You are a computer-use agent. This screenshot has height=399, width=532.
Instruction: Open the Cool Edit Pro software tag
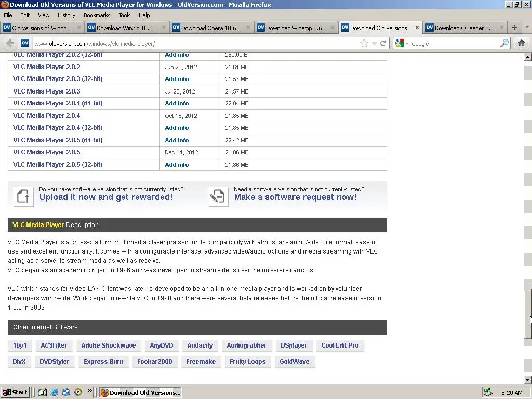point(340,345)
